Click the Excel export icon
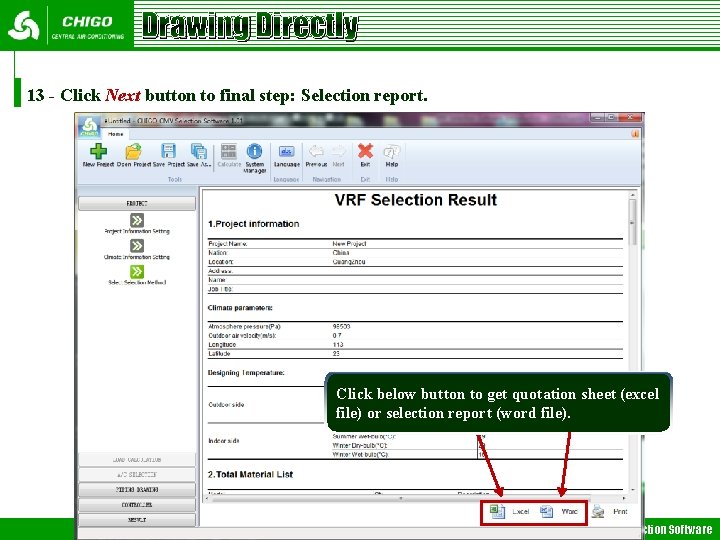This screenshot has width=720, height=540. 497,512
